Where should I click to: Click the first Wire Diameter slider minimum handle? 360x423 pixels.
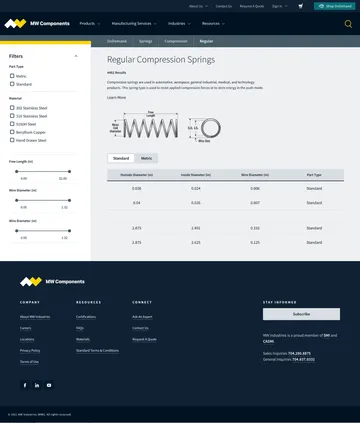click(x=17, y=200)
